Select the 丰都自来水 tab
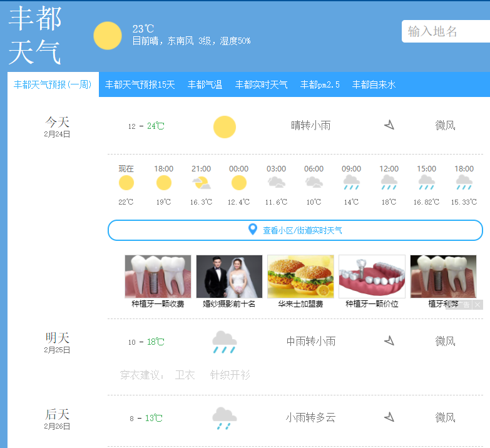This screenshot has height=448, width=490. (x=374, y=84)
